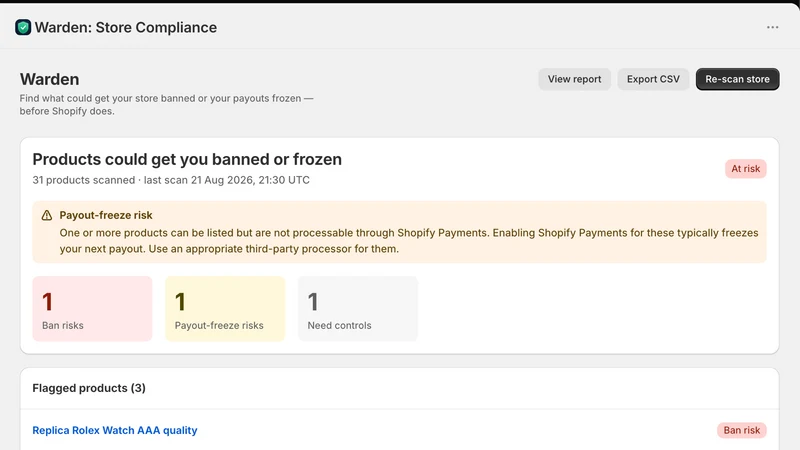Click the Warden: Store Compliance title
Viewport: 800px width, 450px height.
(126, 28)
